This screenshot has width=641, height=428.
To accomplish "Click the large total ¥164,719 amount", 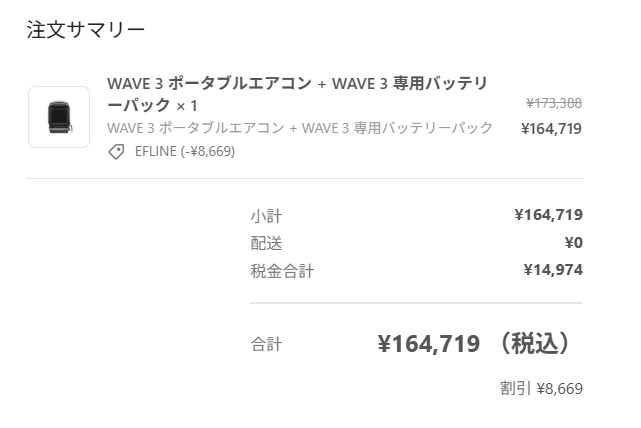I will point(429,344).
